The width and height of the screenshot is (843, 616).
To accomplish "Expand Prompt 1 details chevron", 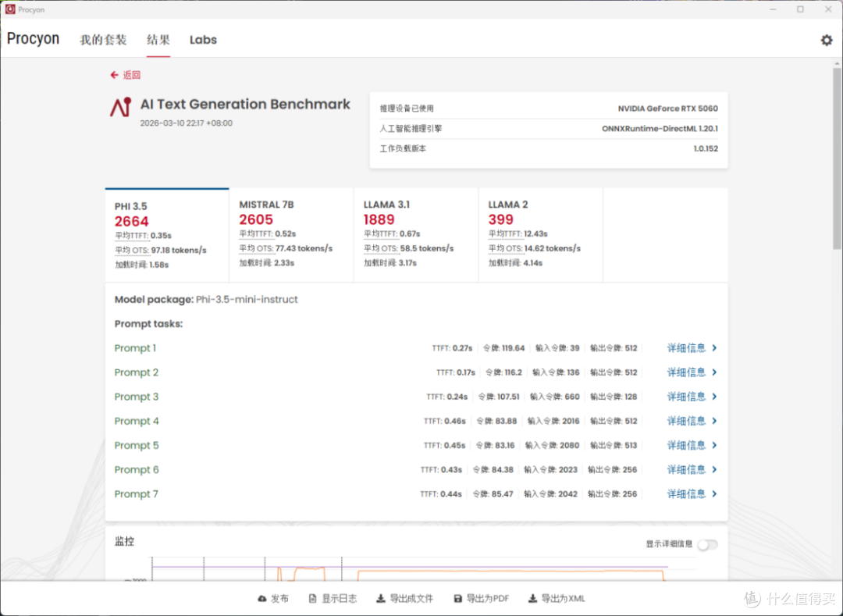I will point(714,347).
